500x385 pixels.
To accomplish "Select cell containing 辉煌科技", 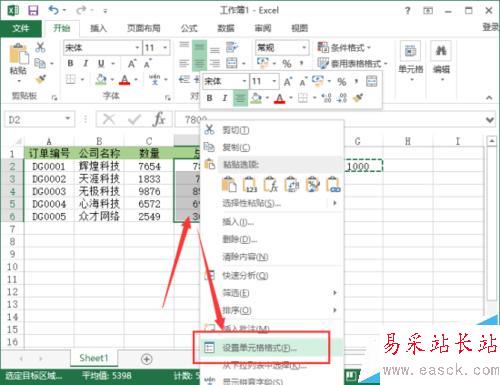I will (99, 166).
